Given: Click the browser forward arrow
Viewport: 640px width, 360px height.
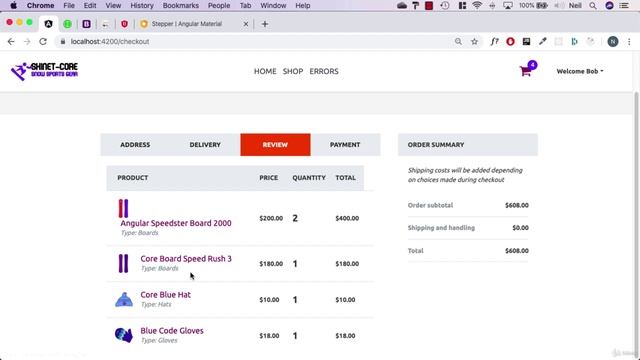Looking at the screenshot, I should (27, 42).
